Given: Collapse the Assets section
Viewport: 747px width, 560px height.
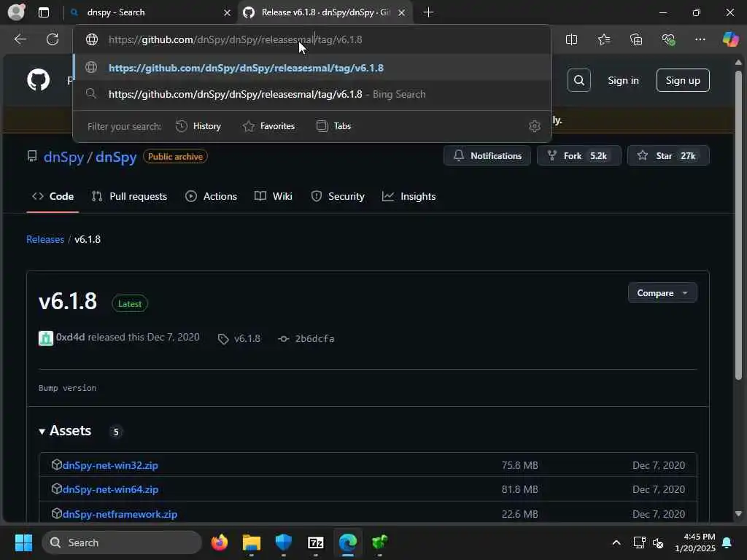Looking at the screenshot, I should pos(66,430).
